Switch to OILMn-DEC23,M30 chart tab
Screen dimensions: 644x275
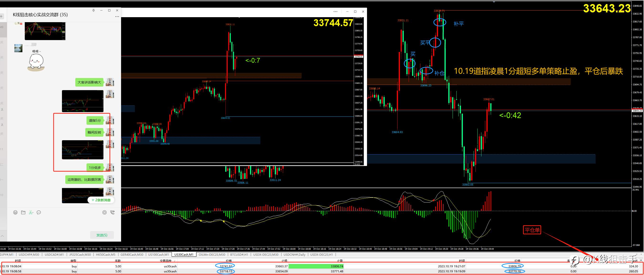pyautogui.click(x=212, y=255)
